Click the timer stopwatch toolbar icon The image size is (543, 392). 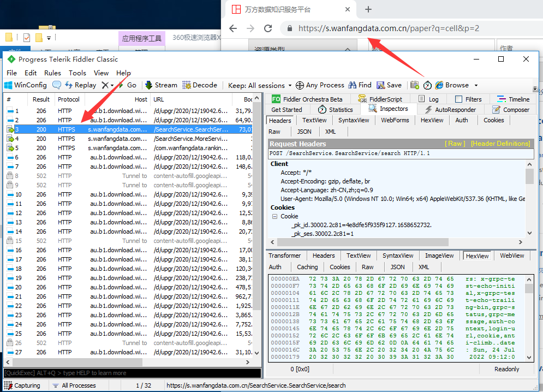(x=427, y=85)
